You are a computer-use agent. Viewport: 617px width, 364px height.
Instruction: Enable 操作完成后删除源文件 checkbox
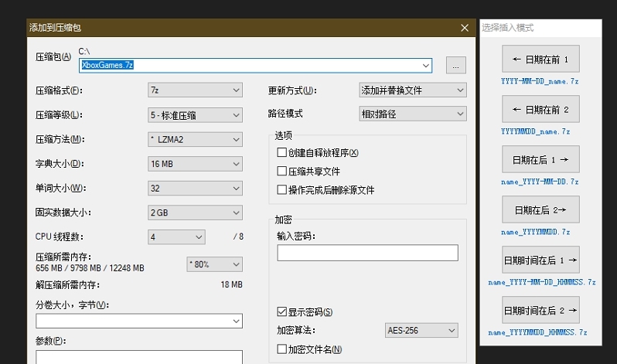281,190
